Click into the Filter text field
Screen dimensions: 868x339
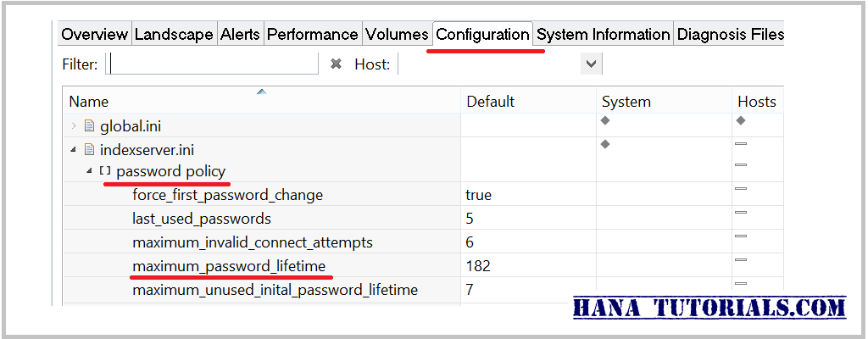point(214,64)
